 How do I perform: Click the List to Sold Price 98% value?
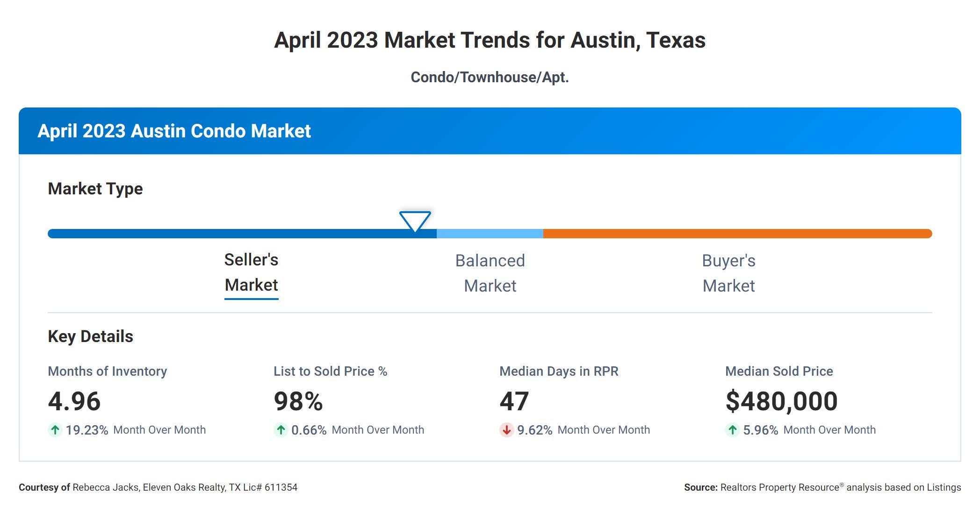(298, 401)
